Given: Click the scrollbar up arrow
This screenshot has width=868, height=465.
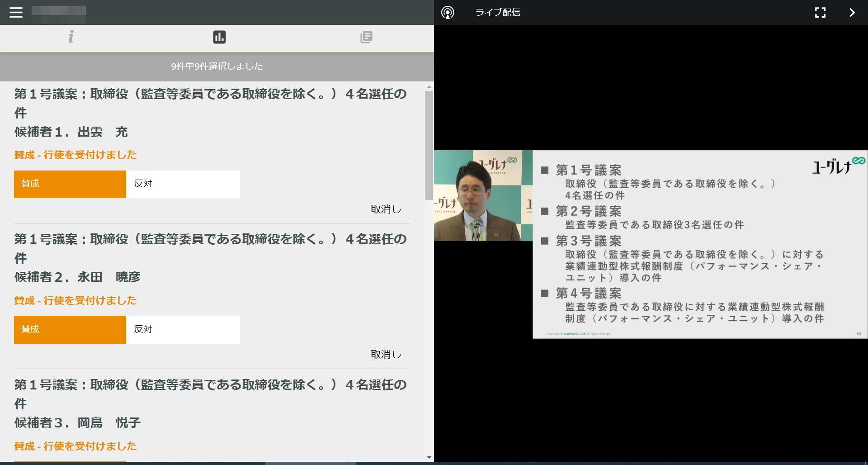Looking at the screenshot, I should [429, 86].
